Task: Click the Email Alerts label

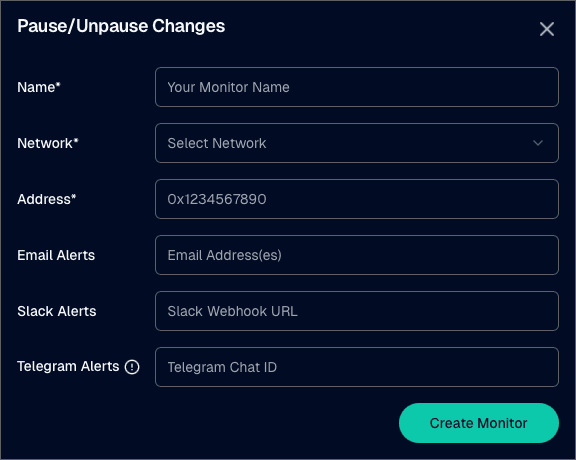Action: (56, 255)
